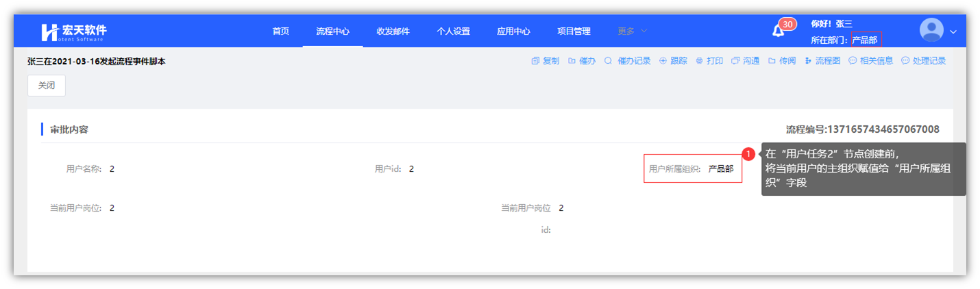
Task: Click the 你好！张三 greeting text
Action: 832,24
